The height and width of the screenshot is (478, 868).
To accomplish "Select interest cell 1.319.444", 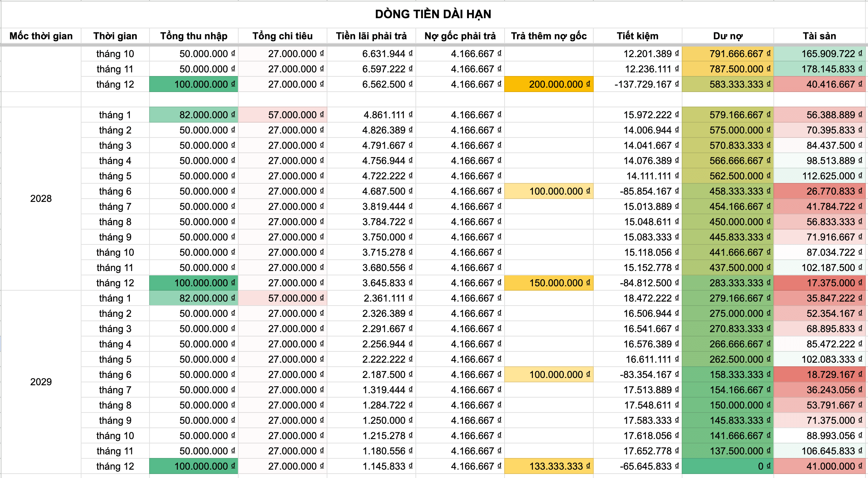I will click(371, 390).
